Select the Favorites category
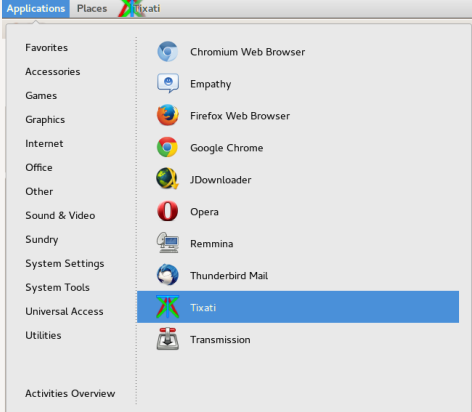The image size is (472, 412). pyautogui.click(x=47, y=48)
